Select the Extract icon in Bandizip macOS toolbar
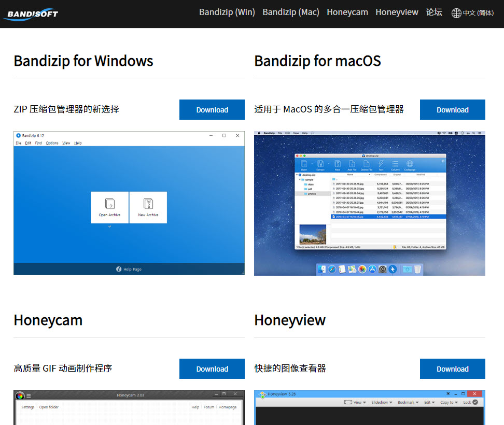This screenshot has width=504, height=425. tap(321, 163)
